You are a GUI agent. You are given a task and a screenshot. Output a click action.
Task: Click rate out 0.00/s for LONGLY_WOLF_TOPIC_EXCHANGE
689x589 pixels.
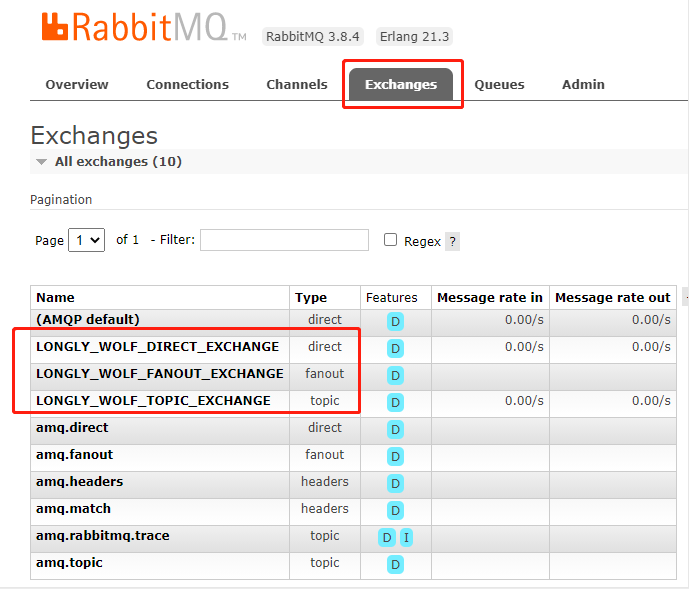click(651, 401)
